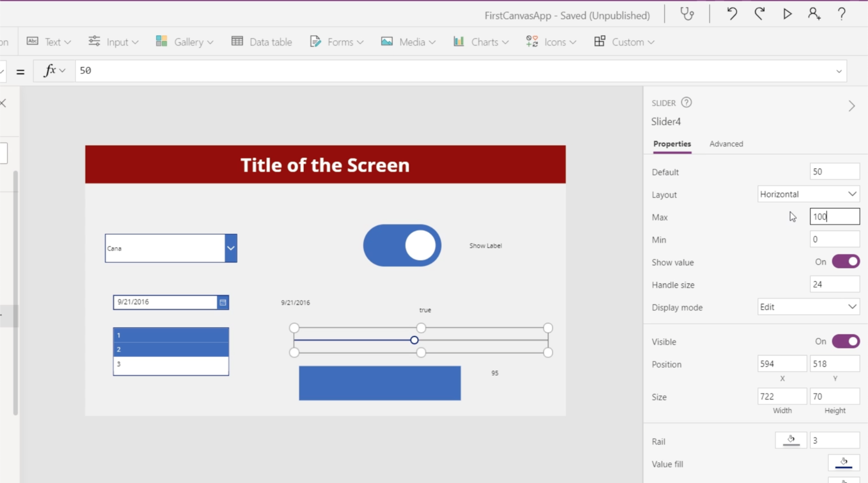Open the Input controls menu
The image size is (868, 483).
[113, 42]
